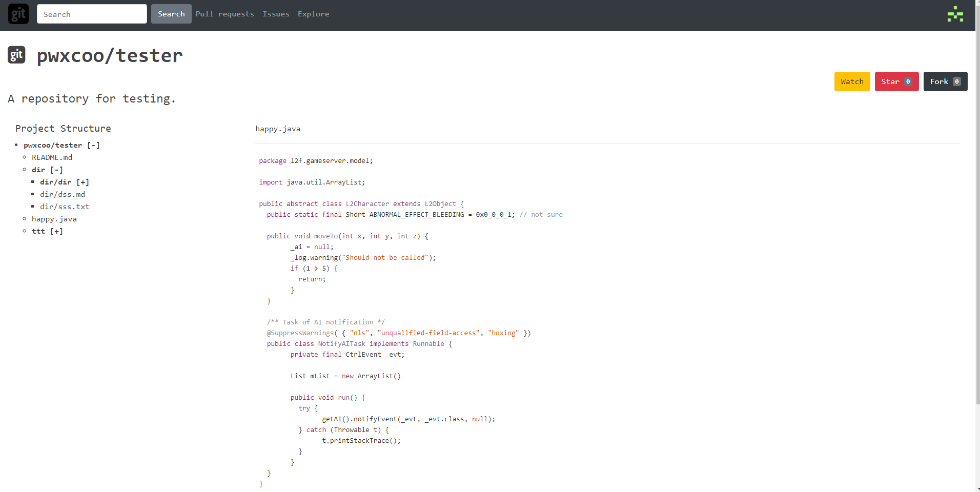Screen dimensions: 980x492
Task: Click the git logo in the navbar
Action: click(x=18, y=14)
